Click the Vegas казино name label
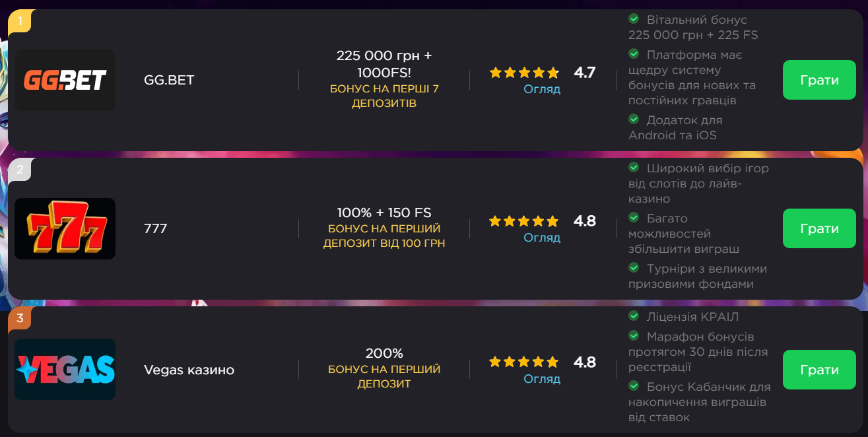Viewport: 868px width, 437px height. click(x=189, y=370)
